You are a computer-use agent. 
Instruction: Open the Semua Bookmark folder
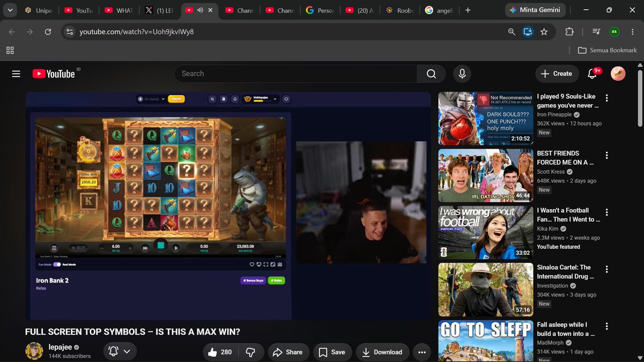pyautogui.click(x=608, y=50)
